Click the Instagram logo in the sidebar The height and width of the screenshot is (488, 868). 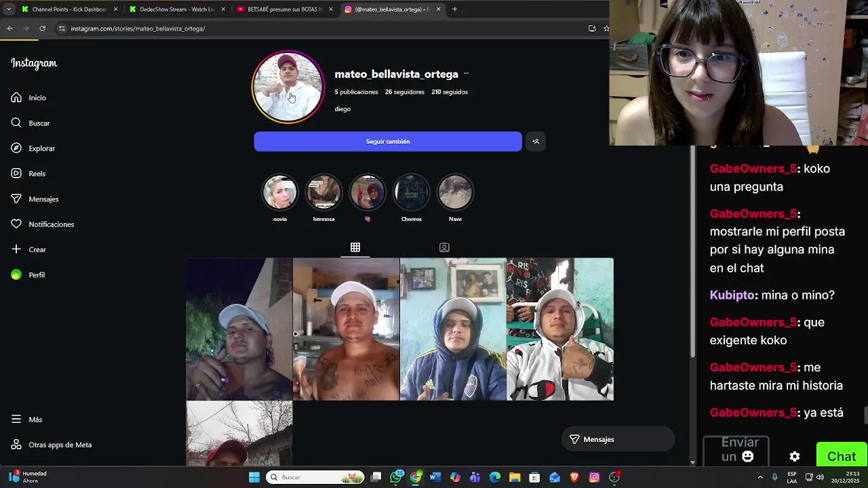[x=34, y=64]
